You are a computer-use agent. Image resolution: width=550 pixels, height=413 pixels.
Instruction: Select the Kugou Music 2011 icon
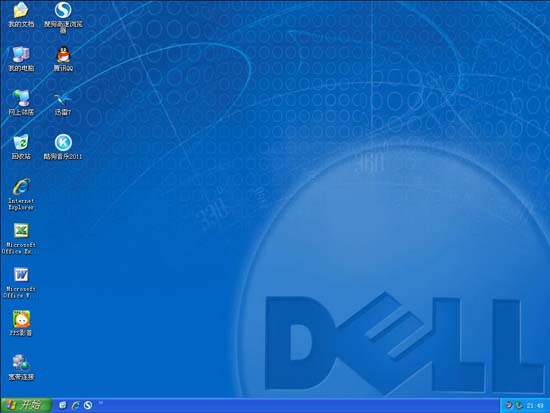(63, 142)
